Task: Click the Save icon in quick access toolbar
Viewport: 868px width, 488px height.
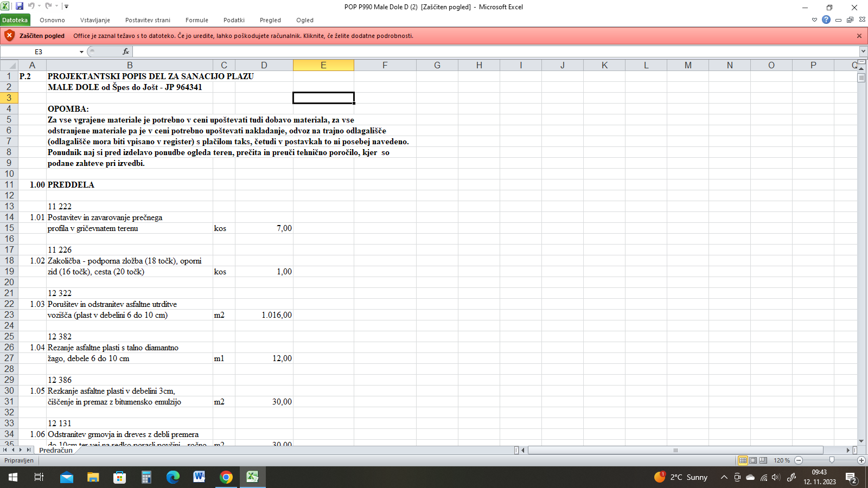Action: 20,7
